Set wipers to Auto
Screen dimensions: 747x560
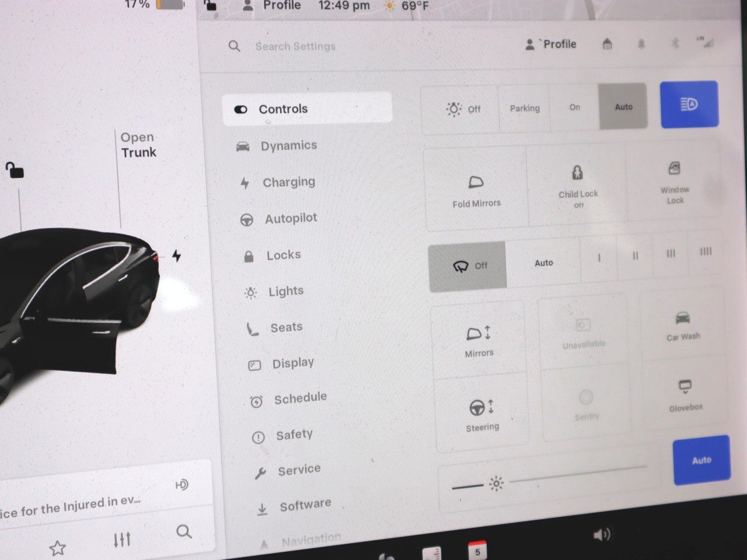[x=543, y=263]
